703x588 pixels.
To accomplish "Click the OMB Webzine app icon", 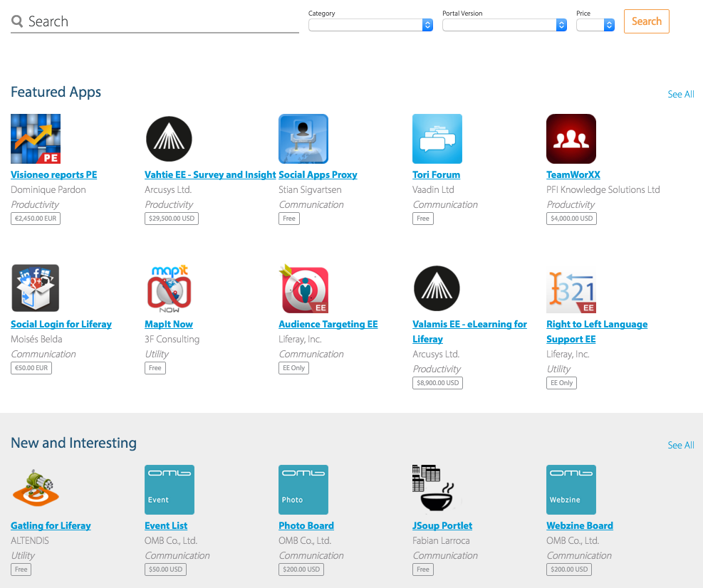I will (x=571, y=489).
